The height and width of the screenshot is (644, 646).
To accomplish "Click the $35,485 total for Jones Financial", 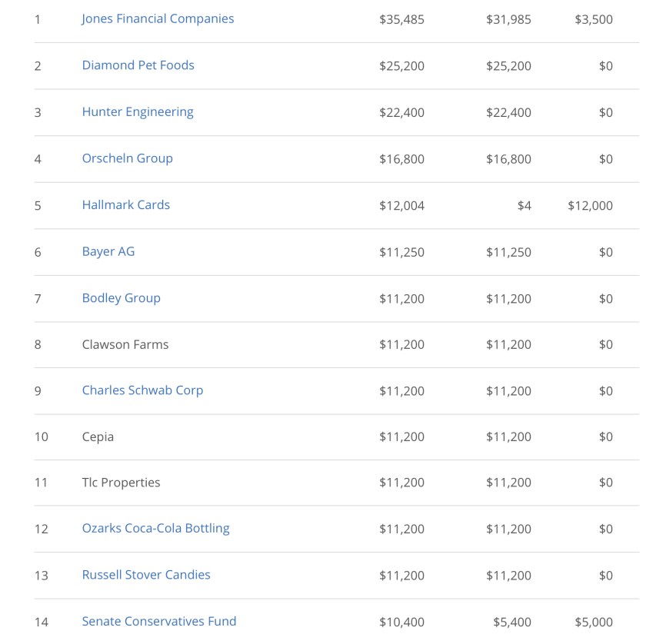I will coord(401,19).
